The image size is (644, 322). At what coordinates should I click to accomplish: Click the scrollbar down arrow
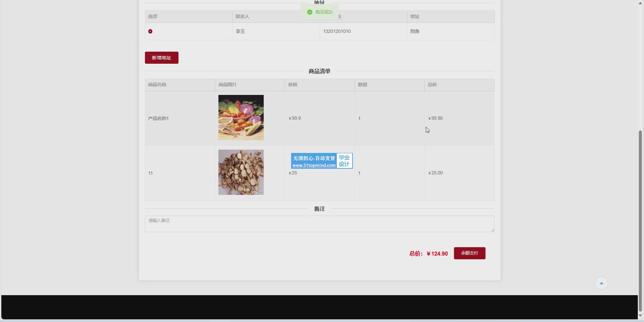click(x=640, y=315)
